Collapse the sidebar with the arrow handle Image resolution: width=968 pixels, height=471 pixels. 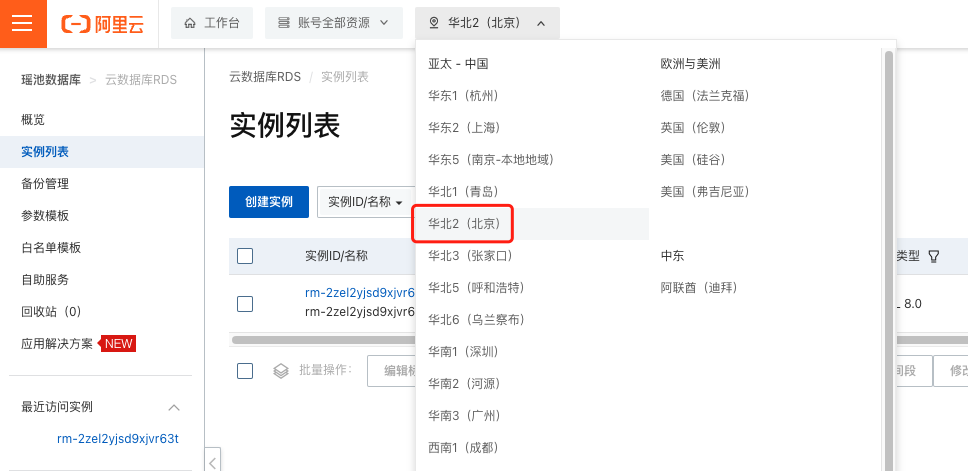[212, 462]
